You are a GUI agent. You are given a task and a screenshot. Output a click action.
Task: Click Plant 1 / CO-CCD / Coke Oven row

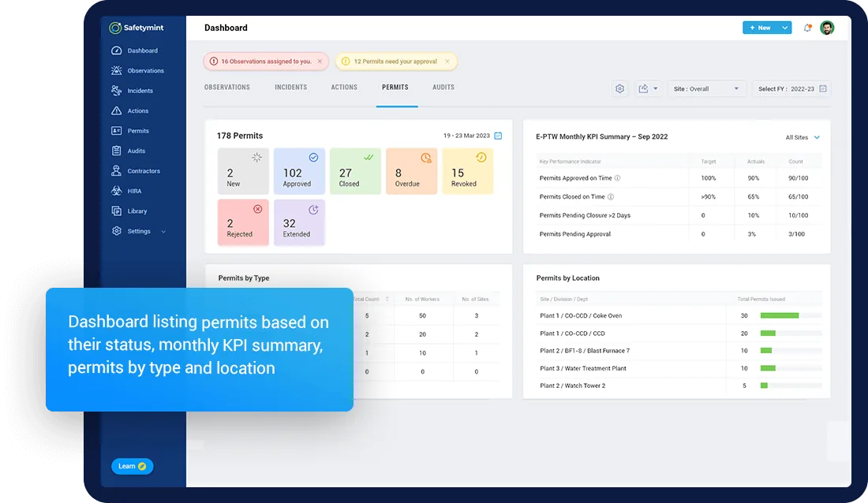(679, 315)
